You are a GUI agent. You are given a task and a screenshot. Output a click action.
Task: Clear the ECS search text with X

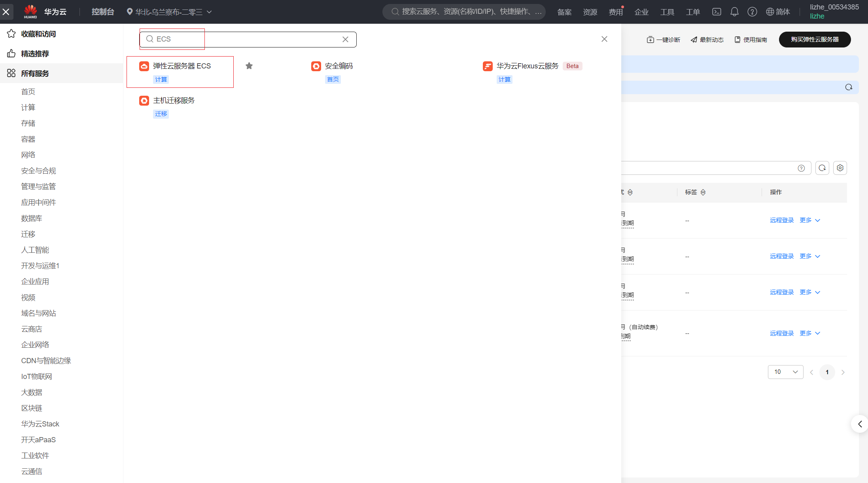345,40
